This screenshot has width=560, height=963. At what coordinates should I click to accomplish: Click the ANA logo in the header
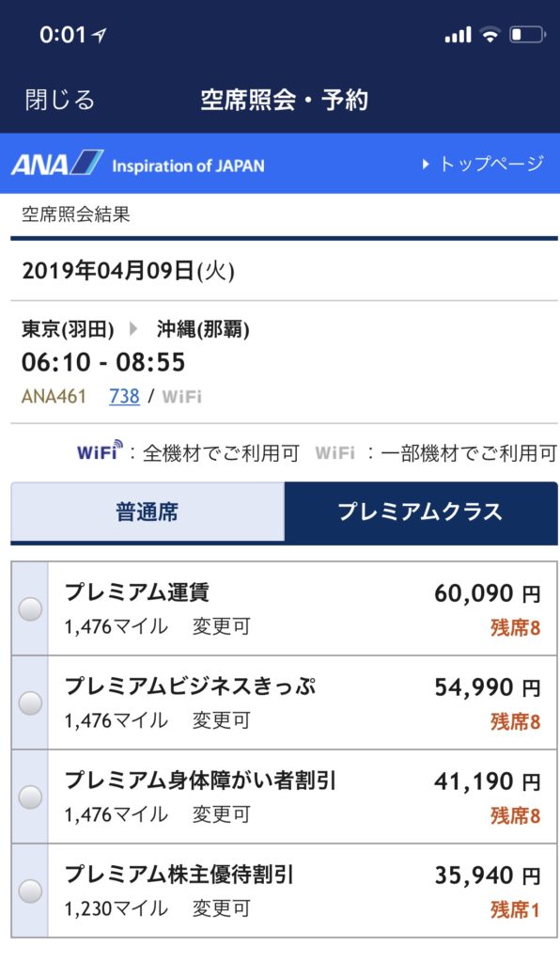coord(57,164)
